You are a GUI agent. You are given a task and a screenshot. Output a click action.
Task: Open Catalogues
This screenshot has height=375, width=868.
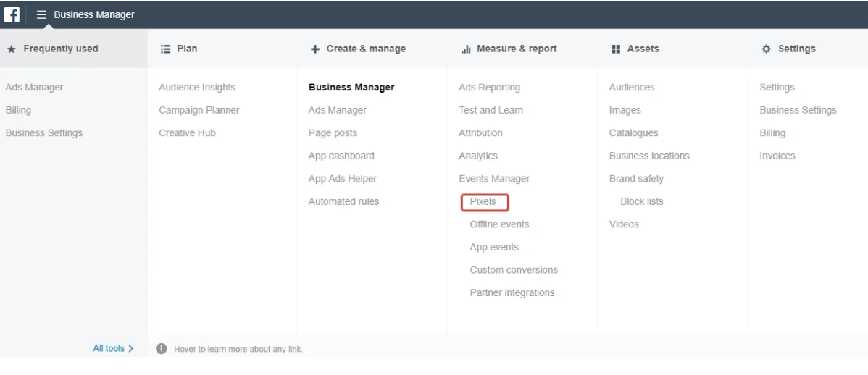tap(634, 132)
